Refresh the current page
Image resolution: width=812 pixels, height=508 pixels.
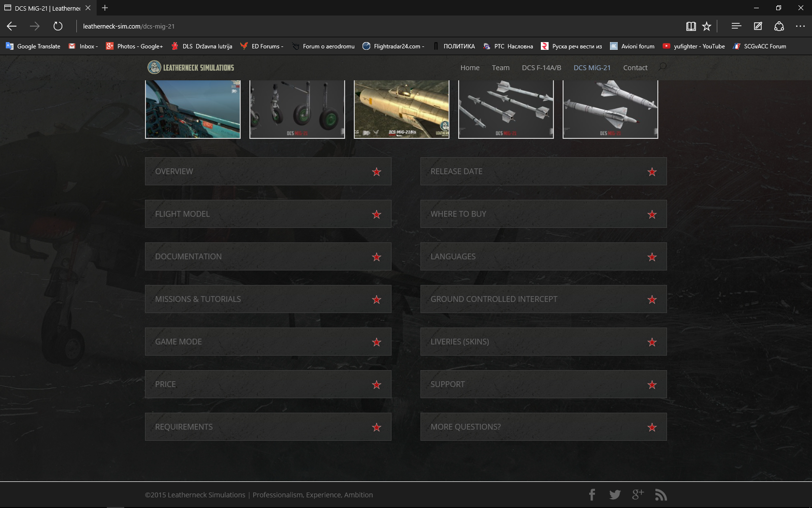point(58,26)
